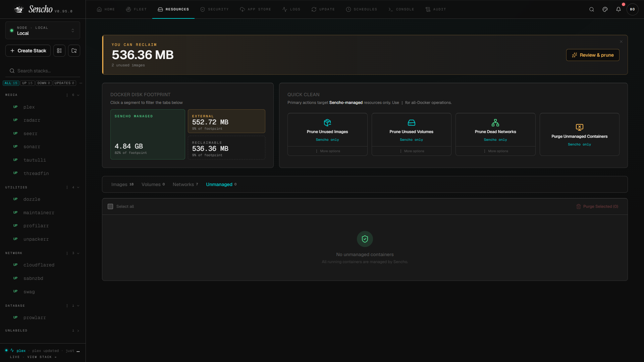Select the cloudflared stack
This screenshot has height=362, width=644.
(43, 265)
